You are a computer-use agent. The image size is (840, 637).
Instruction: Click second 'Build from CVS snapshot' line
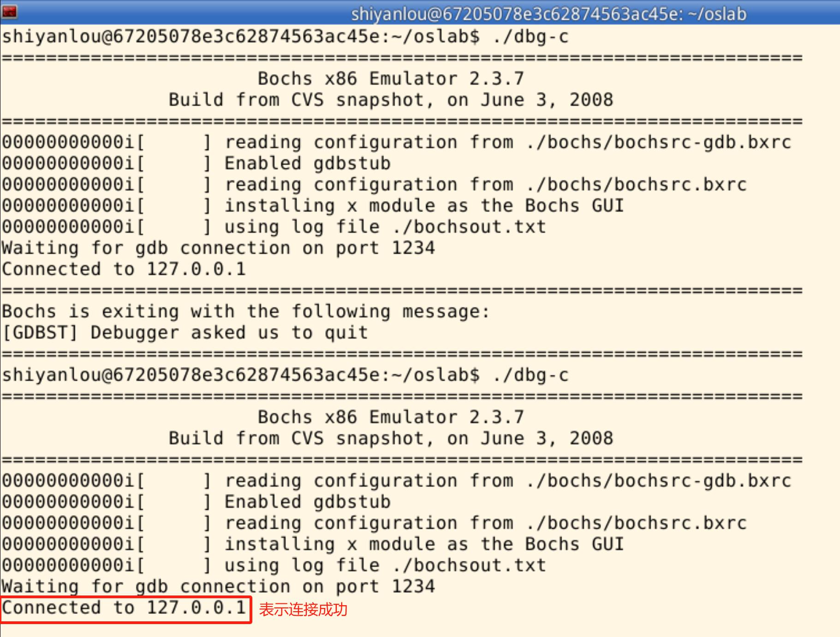coord(391,439)
